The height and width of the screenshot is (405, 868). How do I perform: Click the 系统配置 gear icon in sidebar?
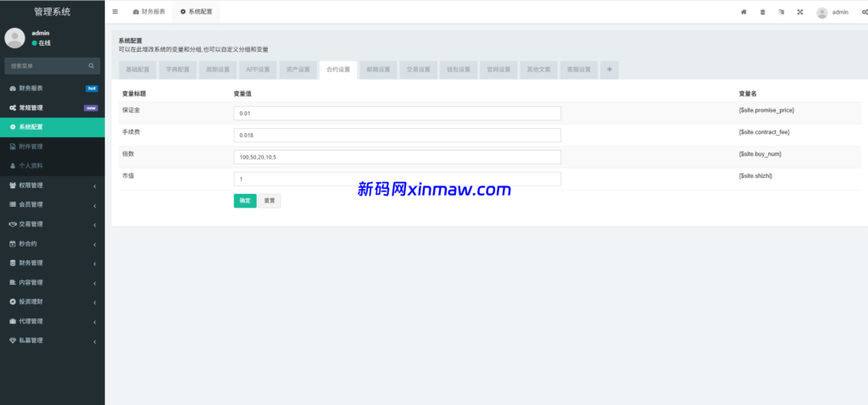click(x=13, y=127)
